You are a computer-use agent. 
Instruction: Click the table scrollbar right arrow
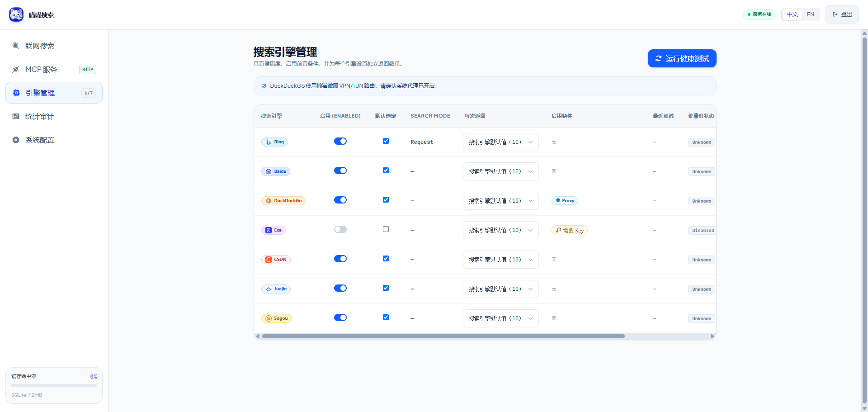point(712,336)
